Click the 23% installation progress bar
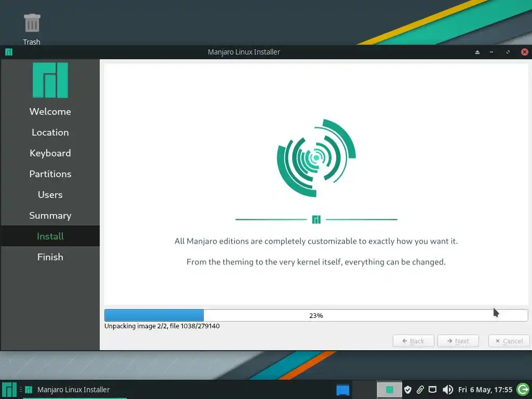 click(x=316, y=315)
